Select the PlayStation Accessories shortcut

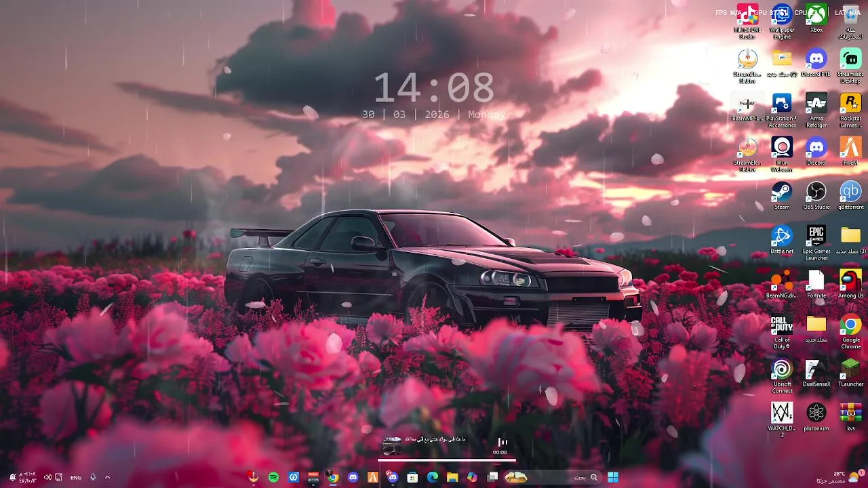tap(782, 110)
